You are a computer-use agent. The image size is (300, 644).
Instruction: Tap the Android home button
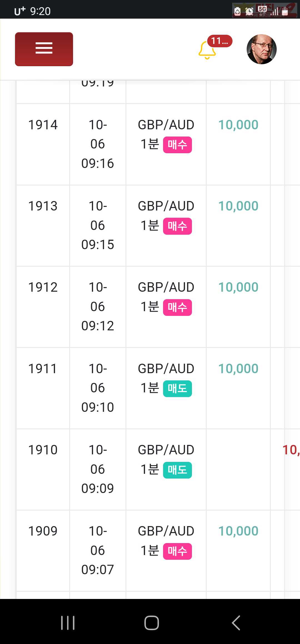tap(152, 623)
